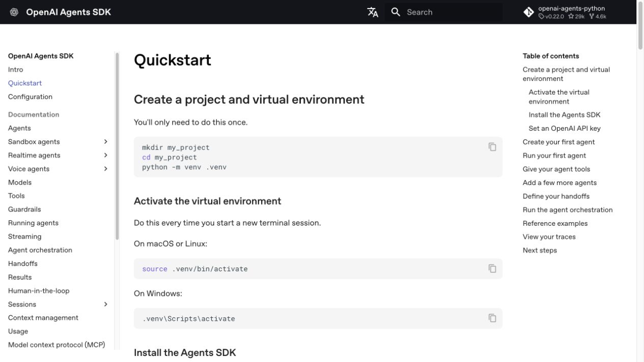Open Model context protocol (MCP) page
This screenshot has width=644, height=362.
pos(57,345)
